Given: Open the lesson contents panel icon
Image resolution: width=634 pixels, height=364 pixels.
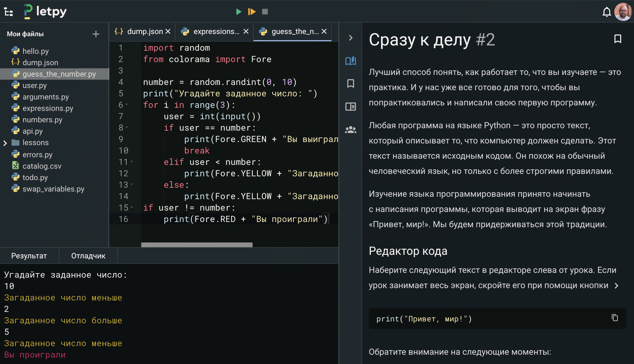Looking at the screenshot, I should (x=350, y=107).
